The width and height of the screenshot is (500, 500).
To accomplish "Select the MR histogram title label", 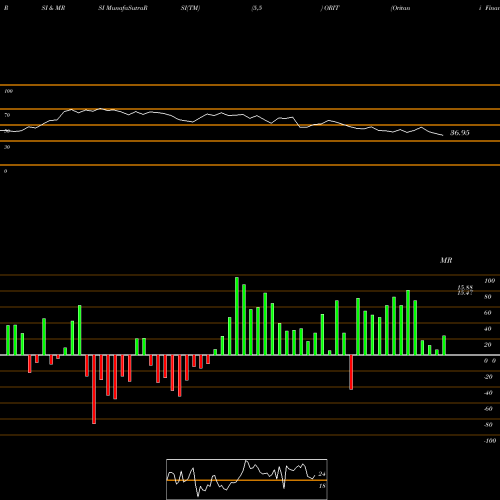I will (446, 260).
